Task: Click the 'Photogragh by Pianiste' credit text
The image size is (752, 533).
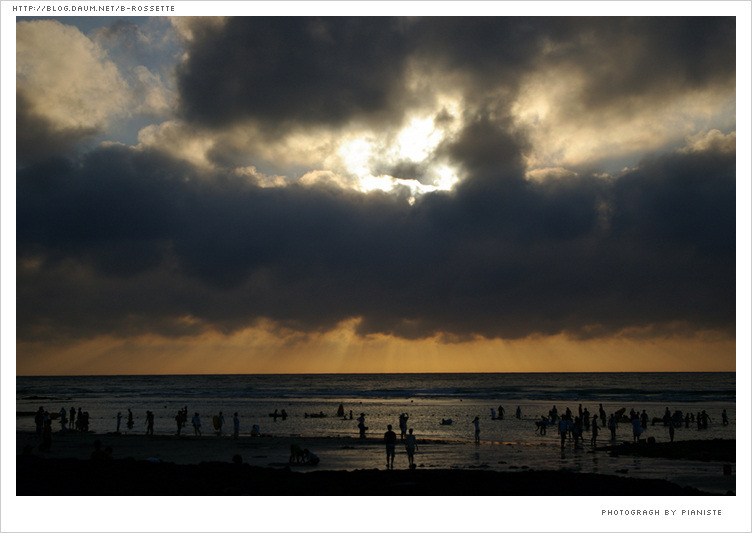Action: (661, 512)
